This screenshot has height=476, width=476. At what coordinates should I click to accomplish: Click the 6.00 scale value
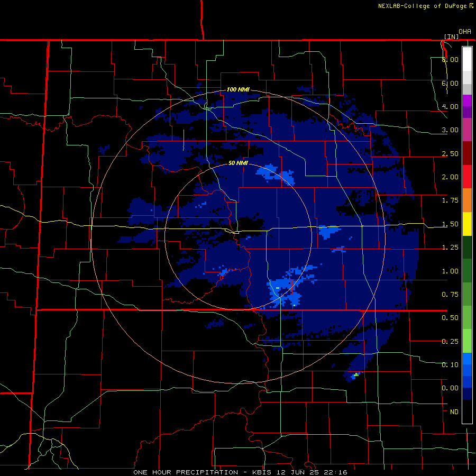pyautogui.click(x=450, y=83)
